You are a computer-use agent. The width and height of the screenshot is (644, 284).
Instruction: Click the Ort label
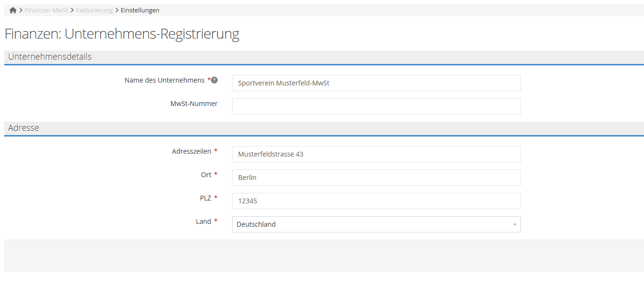(206, 175)
